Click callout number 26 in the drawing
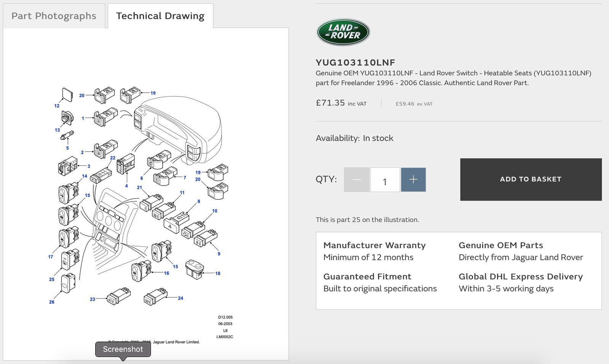Image resolution: width=609 pixels, height=364 pixels. click(x=52, y=302)
